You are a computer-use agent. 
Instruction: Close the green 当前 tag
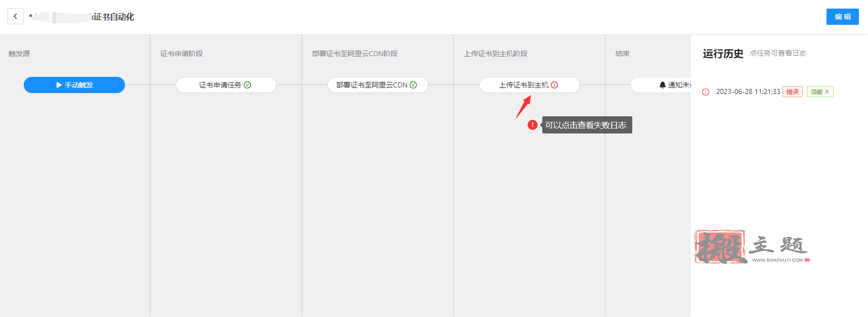click(827, 92)
